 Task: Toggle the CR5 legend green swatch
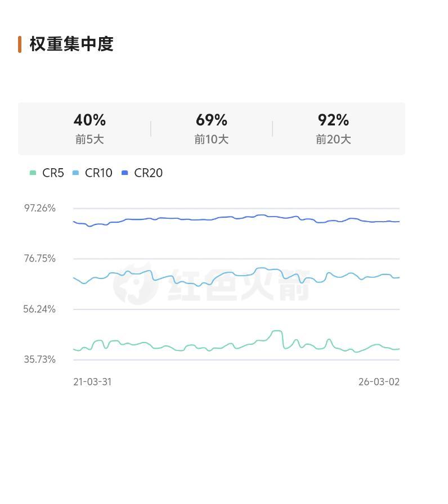click(33, 173)
